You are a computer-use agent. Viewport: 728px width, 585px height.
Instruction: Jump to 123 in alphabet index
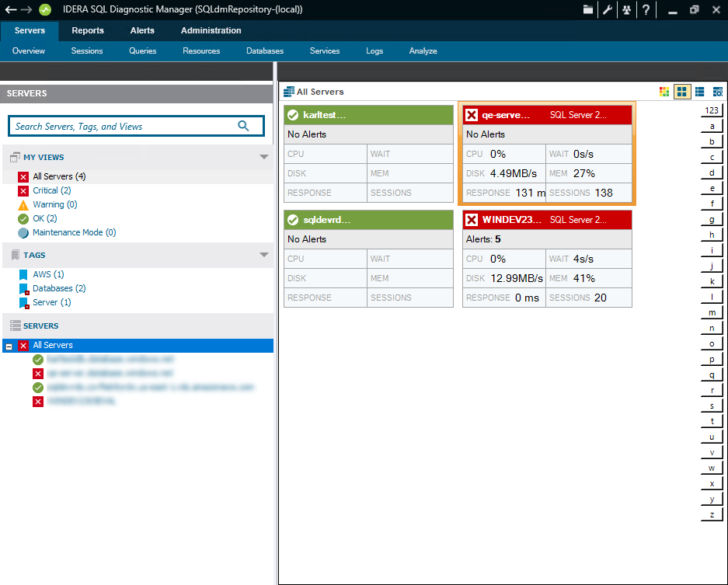(x=711, y=110)
